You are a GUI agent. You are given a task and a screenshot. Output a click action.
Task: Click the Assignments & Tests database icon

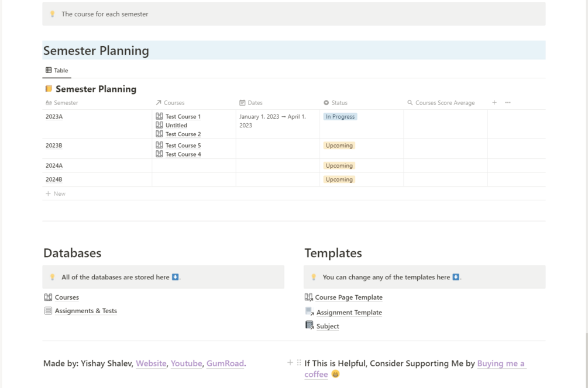tap(48, 311)
